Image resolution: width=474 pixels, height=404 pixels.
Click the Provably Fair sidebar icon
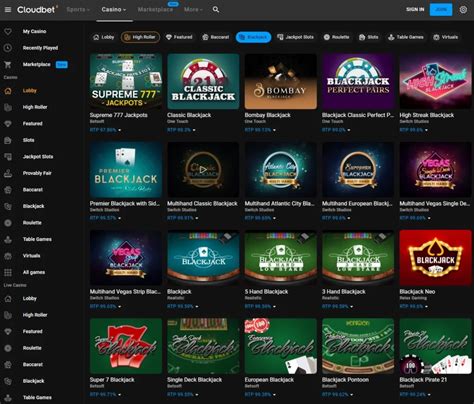pyautogui.click(x=8, y=173)
